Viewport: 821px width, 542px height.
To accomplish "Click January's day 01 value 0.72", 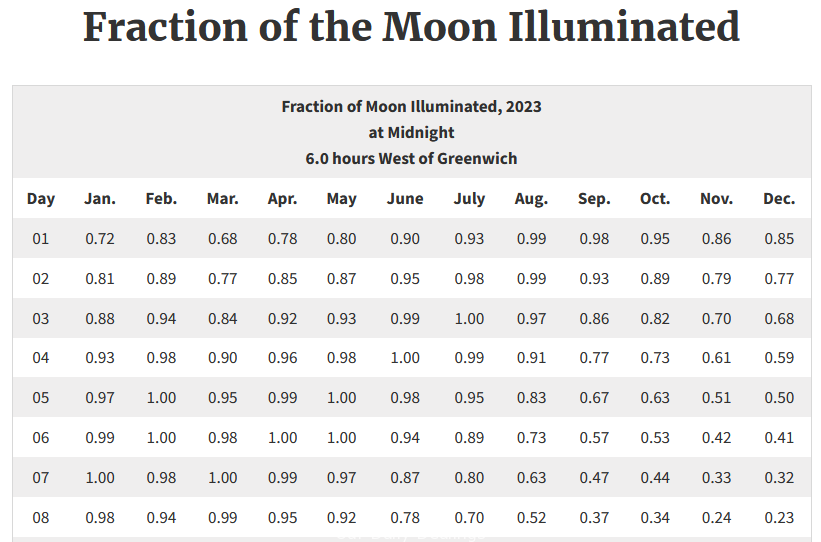I will (x=100, y=239).
